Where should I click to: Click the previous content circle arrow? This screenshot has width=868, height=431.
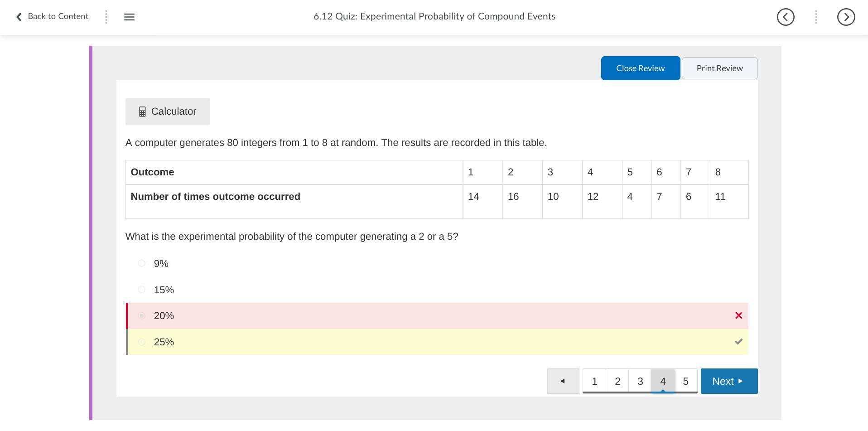786,17
